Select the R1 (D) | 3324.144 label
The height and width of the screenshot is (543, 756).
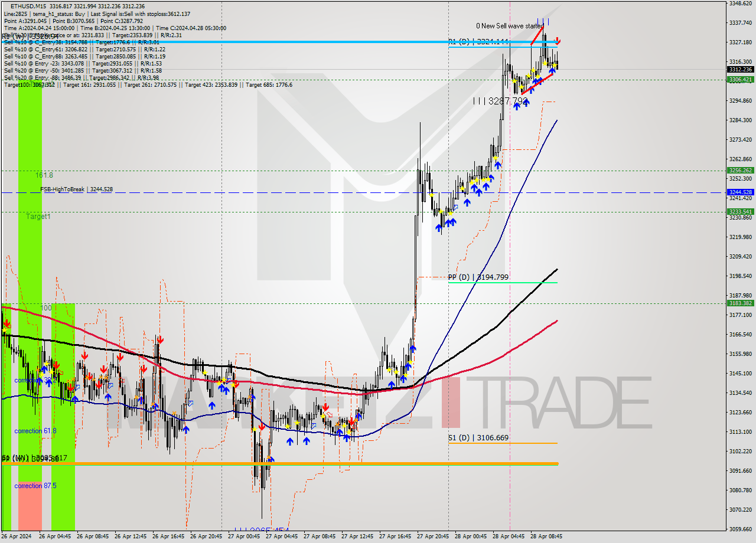[x=478, y=41]
